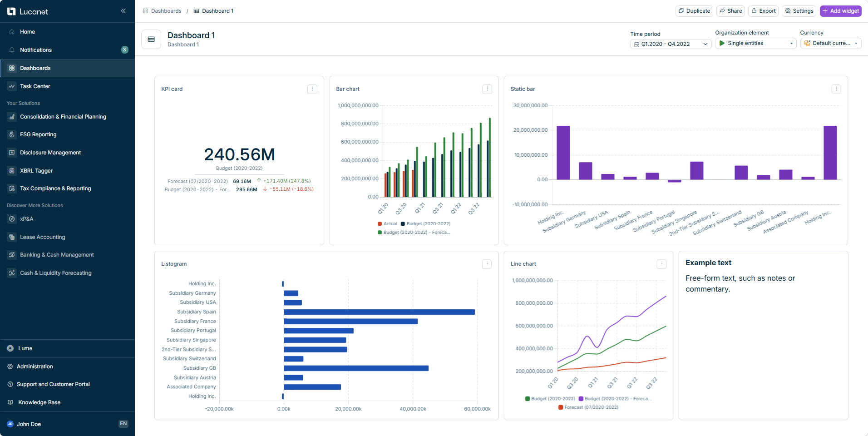Screen dimensions: 868x436
Task: Open Home from sidebar
Action: 67,32
